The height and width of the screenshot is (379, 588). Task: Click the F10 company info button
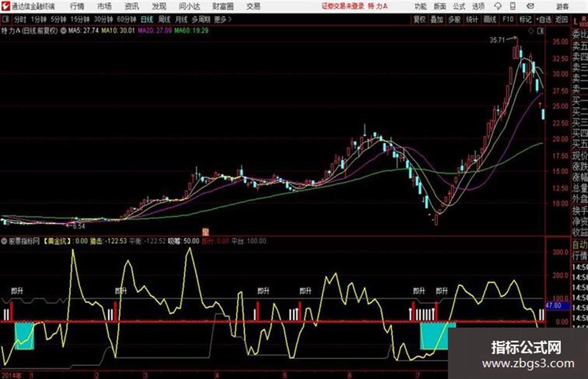pyautogui.click(x=508, y=19)
